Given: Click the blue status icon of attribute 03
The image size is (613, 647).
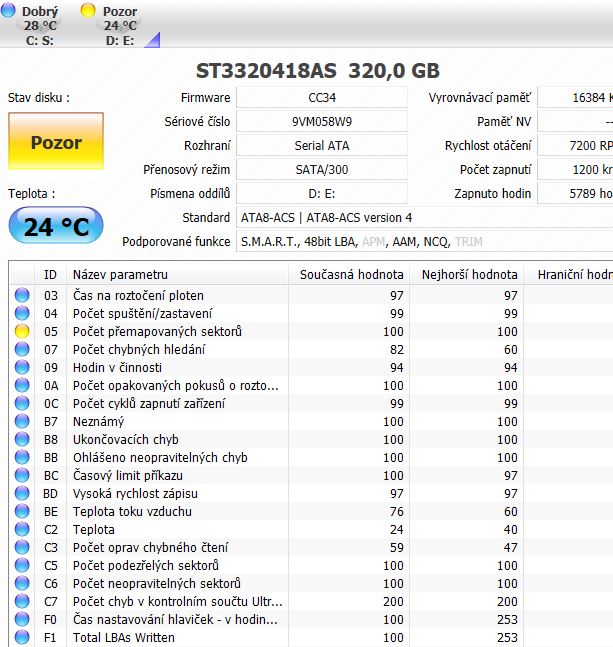Looking at the screenshot, I should [22, 295].
